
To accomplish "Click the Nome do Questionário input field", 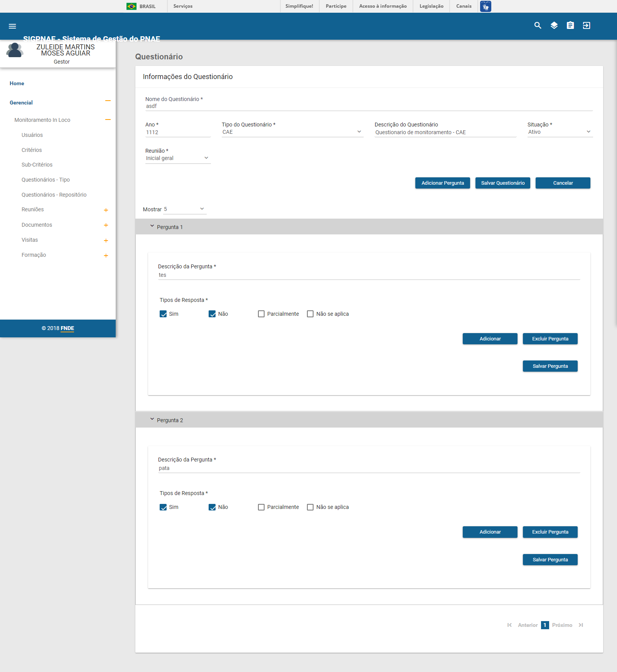I will coord(368,106).
